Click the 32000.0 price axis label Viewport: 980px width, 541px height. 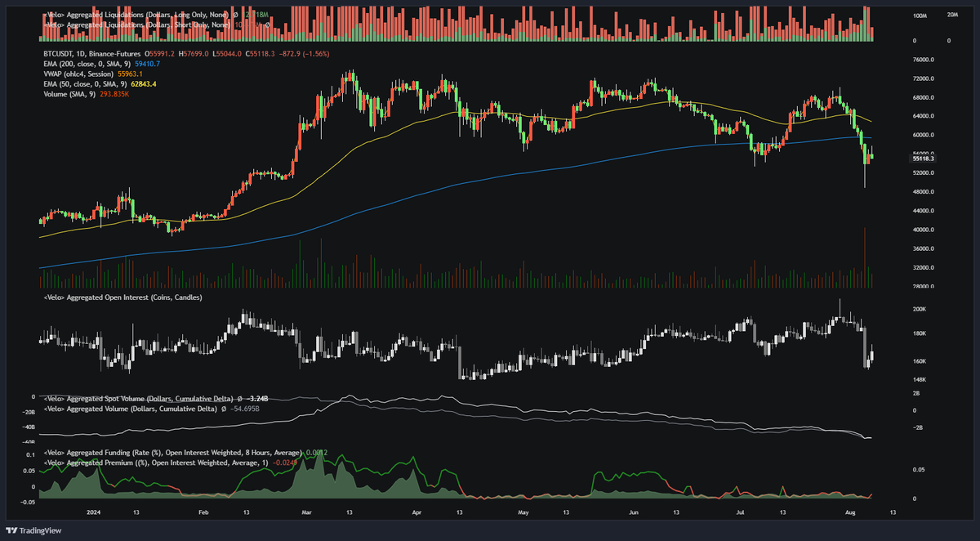(924, 267)
